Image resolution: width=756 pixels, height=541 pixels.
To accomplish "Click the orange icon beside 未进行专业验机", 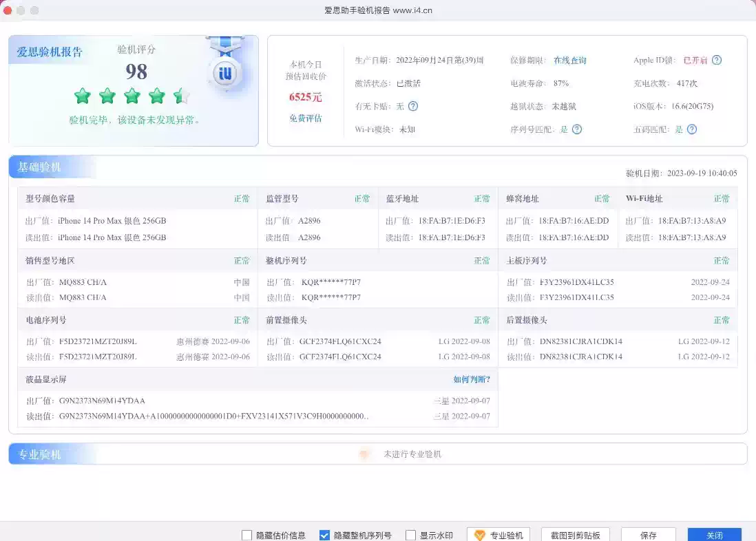I will coord(365,454).
